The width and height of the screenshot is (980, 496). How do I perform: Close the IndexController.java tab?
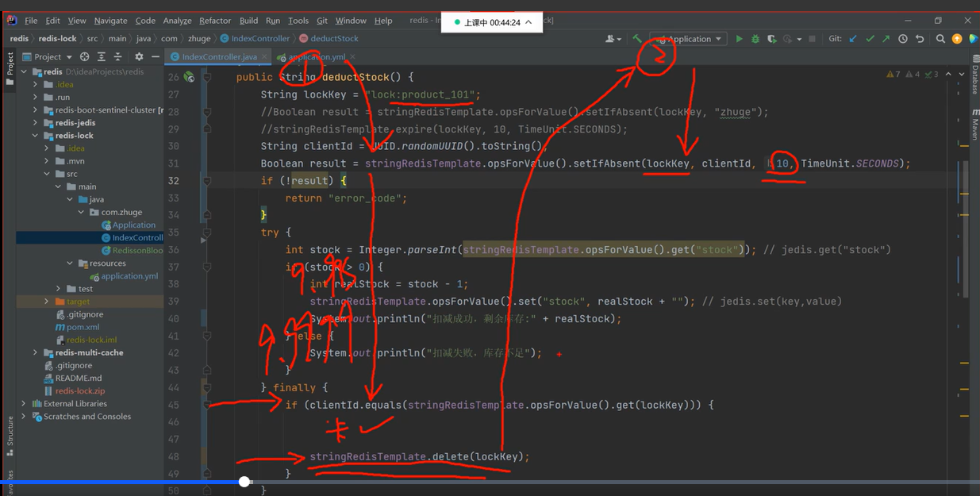264,57
